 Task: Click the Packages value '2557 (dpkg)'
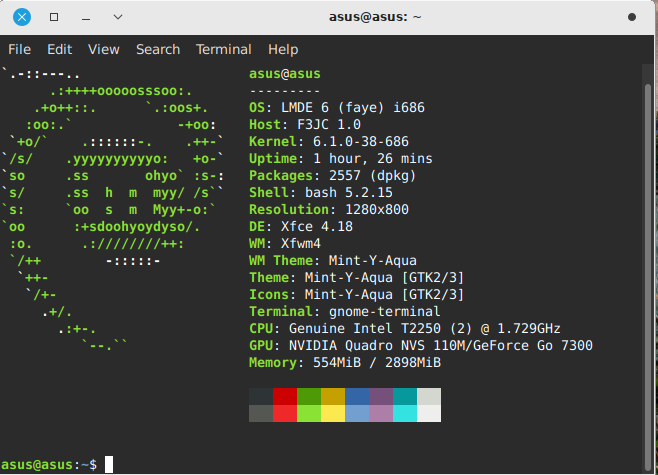[373, 175]
